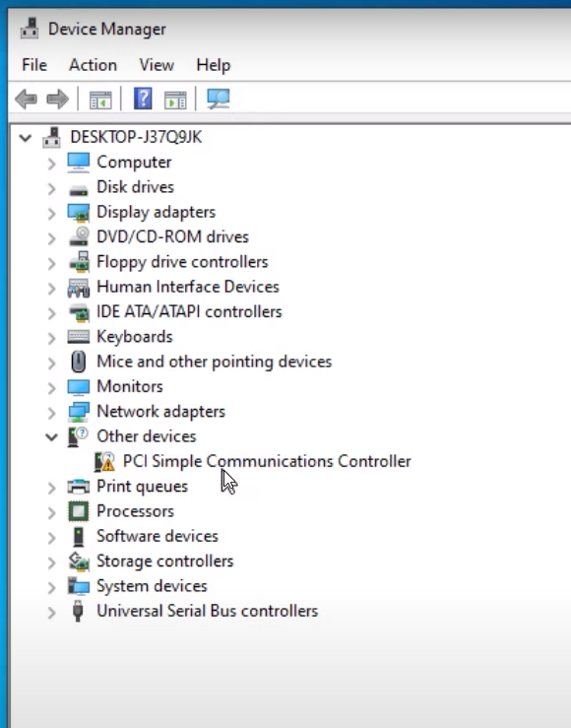Expand the Storage controllers category

click(51, 563)
